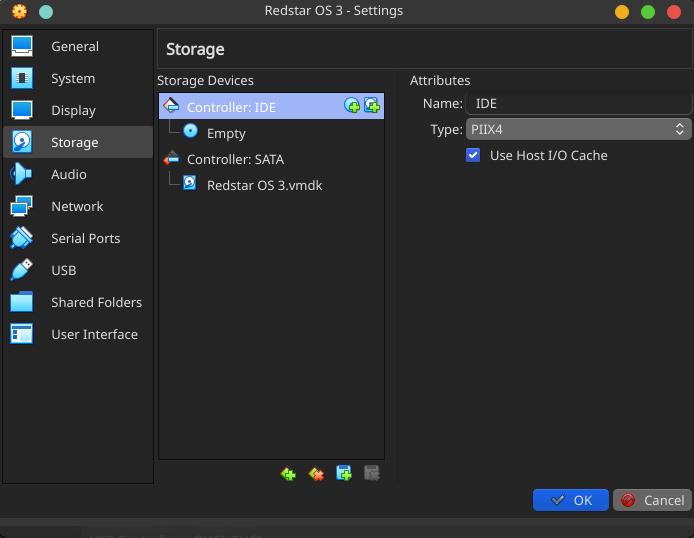
Task: Open the User Interface settings category
Action: (78, 334)
